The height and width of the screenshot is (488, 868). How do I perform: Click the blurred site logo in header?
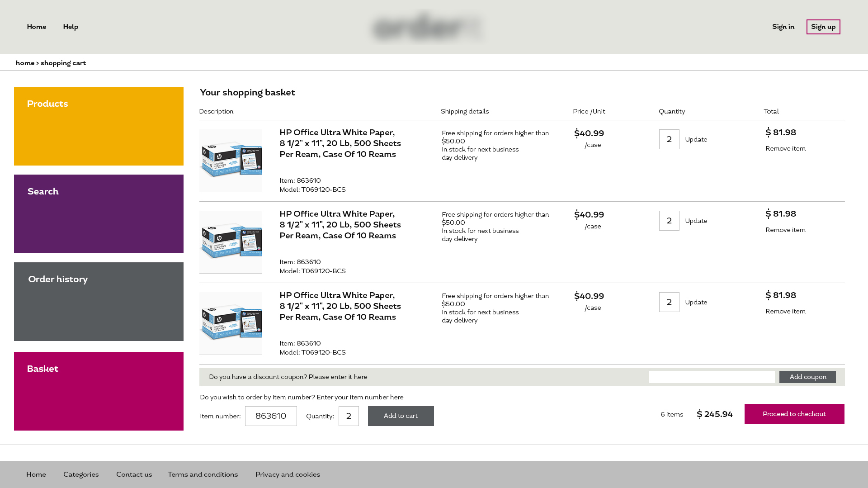(427, 27)
